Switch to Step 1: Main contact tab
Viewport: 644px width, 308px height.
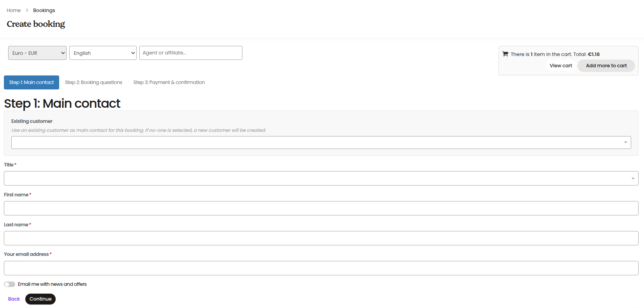[32, 82]
